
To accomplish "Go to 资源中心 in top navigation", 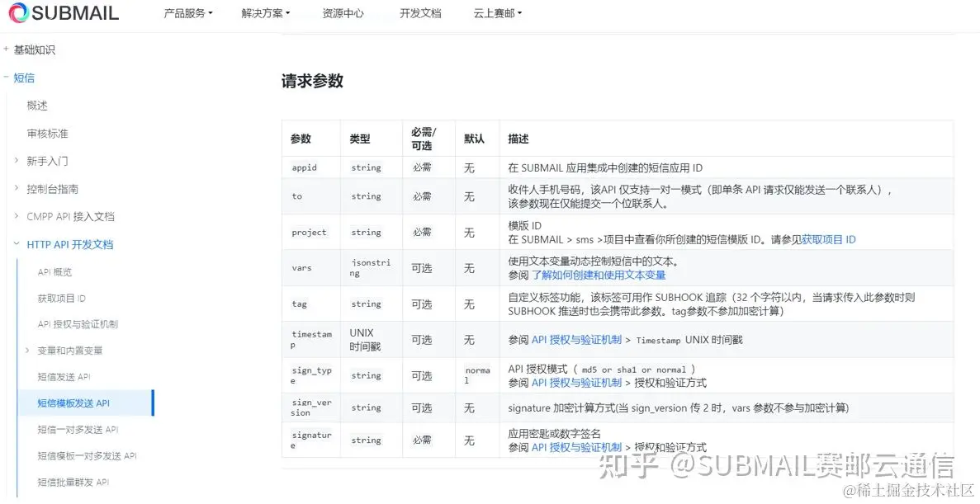I will (x=343, y=13).
